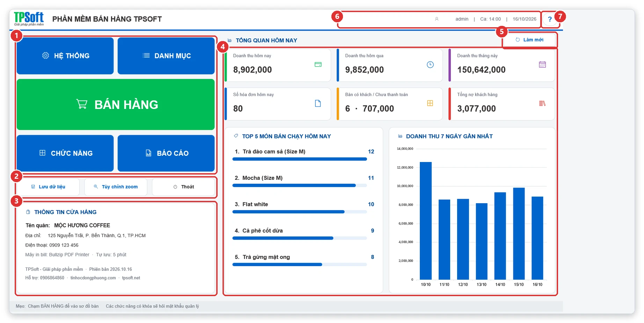Click the 10/10 revenue bar in the chart
This screenshot has width=644, height=323.
click(x=426, y=221)
